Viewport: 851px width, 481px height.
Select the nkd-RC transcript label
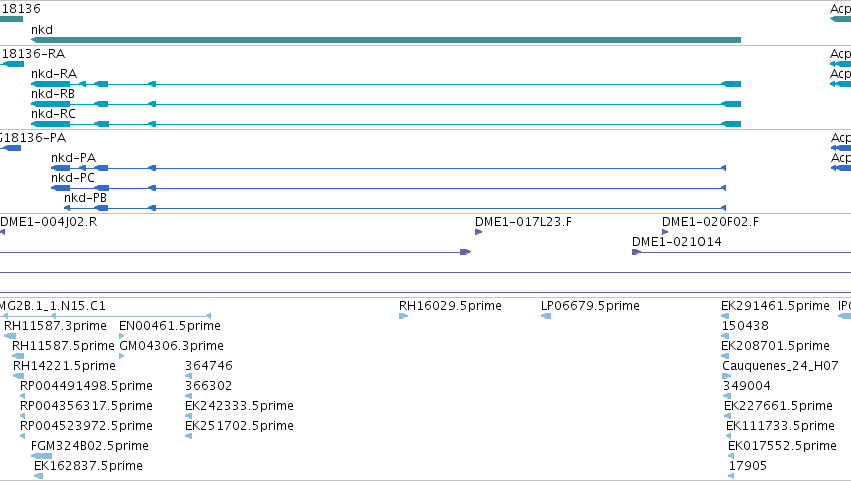coord(53,114)
